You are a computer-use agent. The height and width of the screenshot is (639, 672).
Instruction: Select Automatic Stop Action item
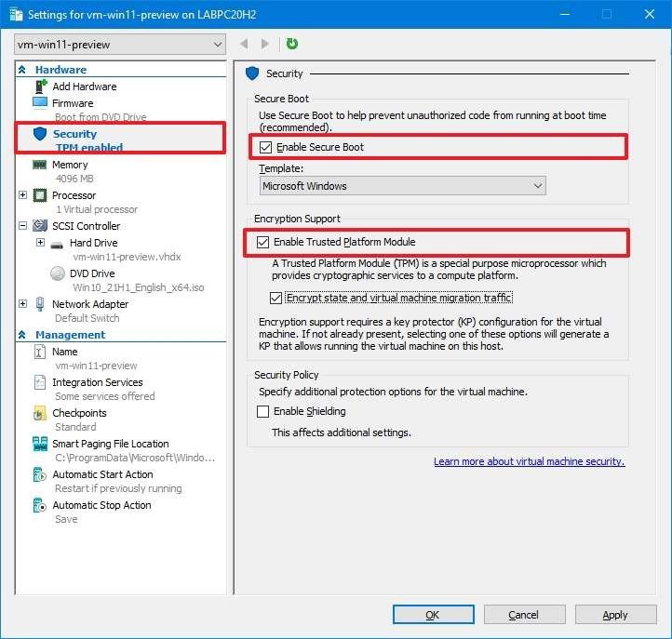point(101,505)
